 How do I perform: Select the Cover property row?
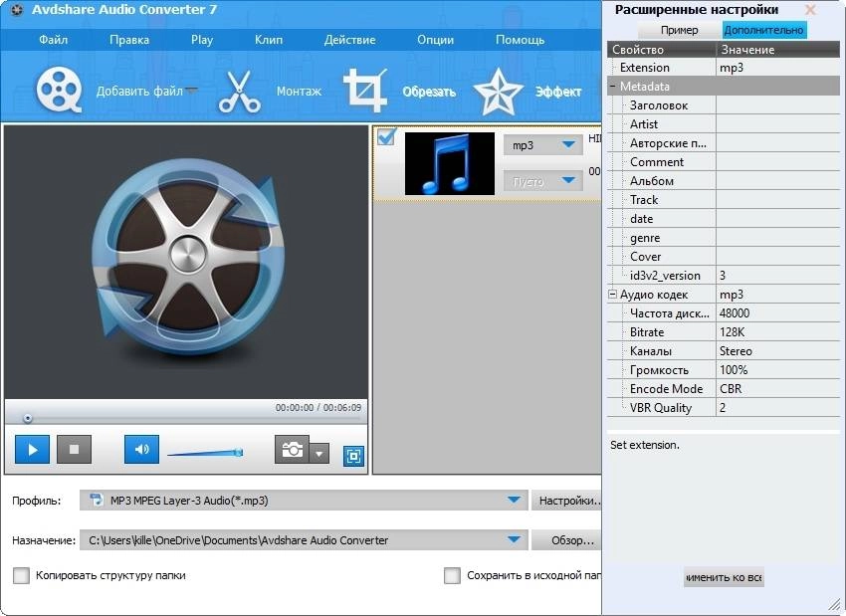coord(724,256)
